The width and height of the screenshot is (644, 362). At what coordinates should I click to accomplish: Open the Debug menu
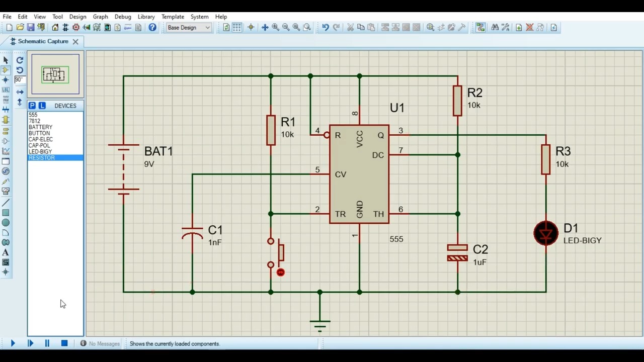click(x=123, y=17)
